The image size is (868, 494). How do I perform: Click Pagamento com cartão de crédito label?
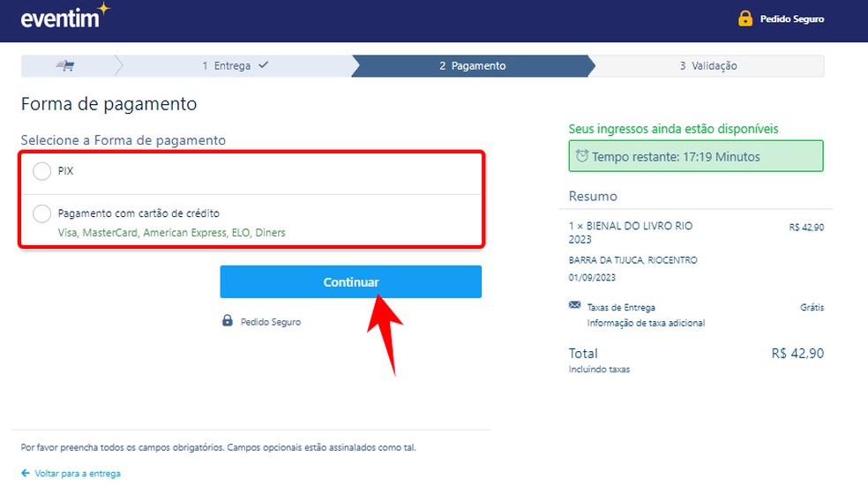click(138, 213)
